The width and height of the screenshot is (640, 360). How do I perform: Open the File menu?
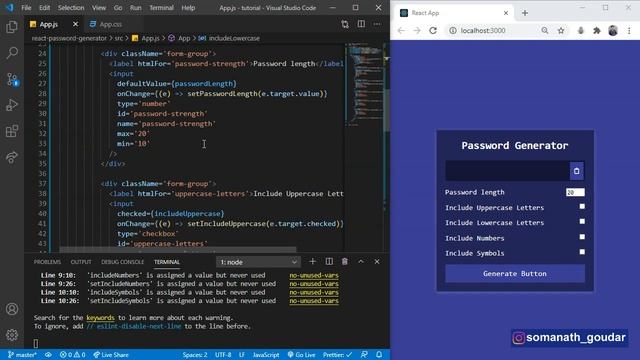coord(26,8)
